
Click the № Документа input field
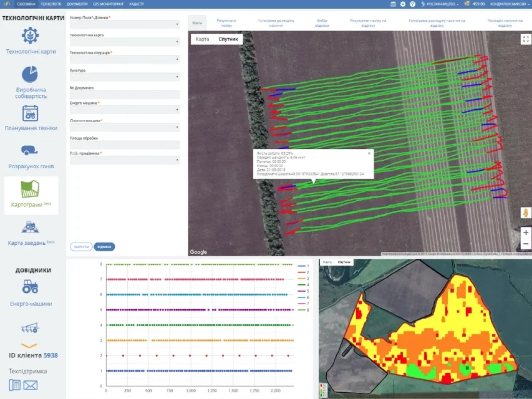[x=125, y=95]
